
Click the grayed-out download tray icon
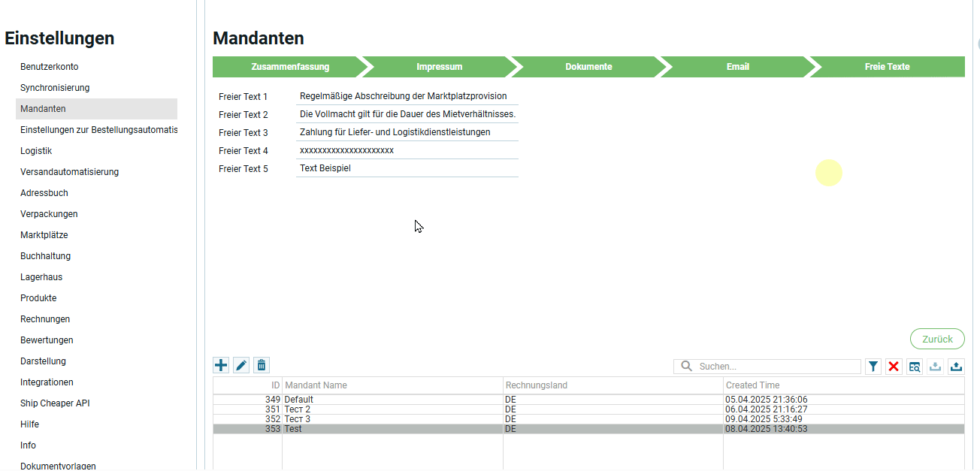click(935, 367)
